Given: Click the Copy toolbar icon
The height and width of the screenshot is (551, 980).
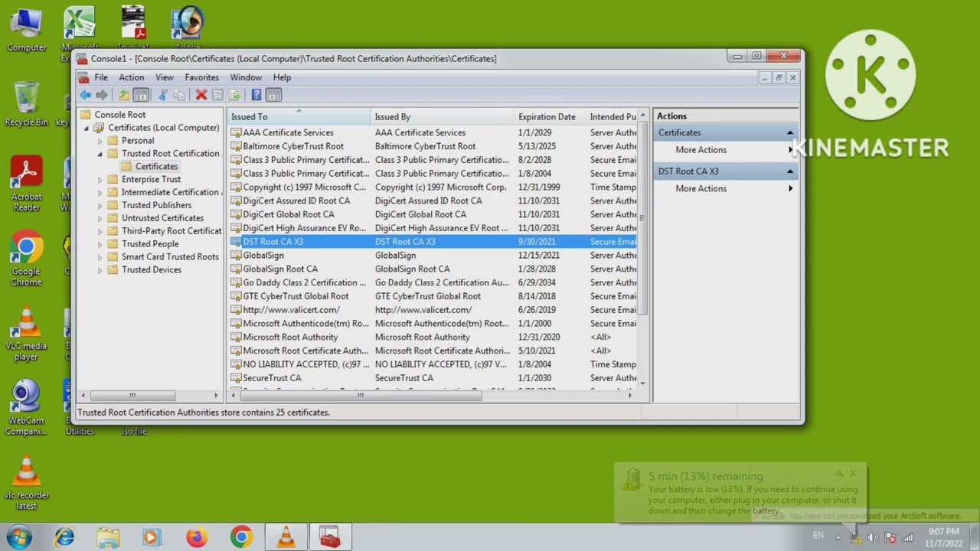Looking at the screenshot, I should [x=178, y=95].
